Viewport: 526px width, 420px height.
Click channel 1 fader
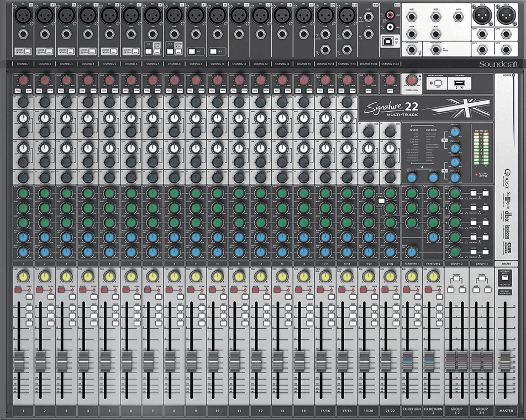pyautogui.click(x=19, y=361)
